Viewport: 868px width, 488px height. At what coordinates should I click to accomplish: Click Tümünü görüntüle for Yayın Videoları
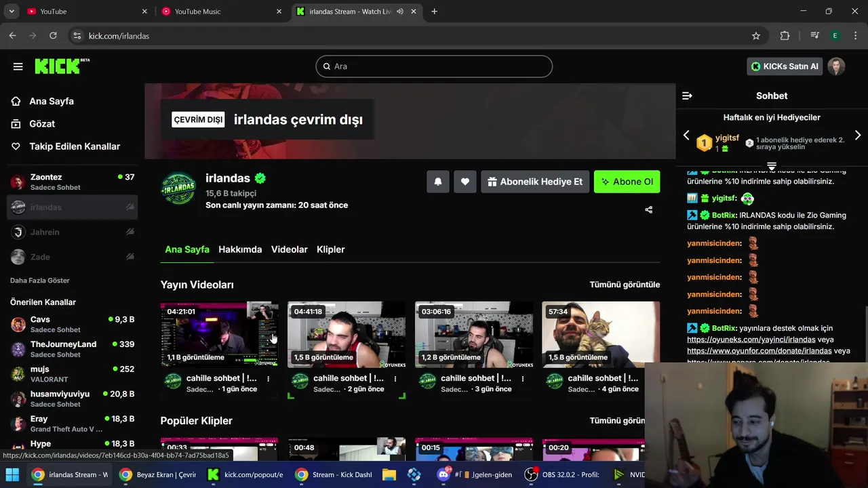click(625, 285)
